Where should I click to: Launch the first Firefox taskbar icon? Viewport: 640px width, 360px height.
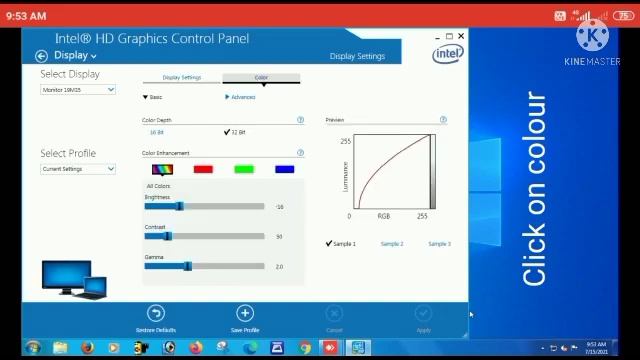tap(87, 348)
